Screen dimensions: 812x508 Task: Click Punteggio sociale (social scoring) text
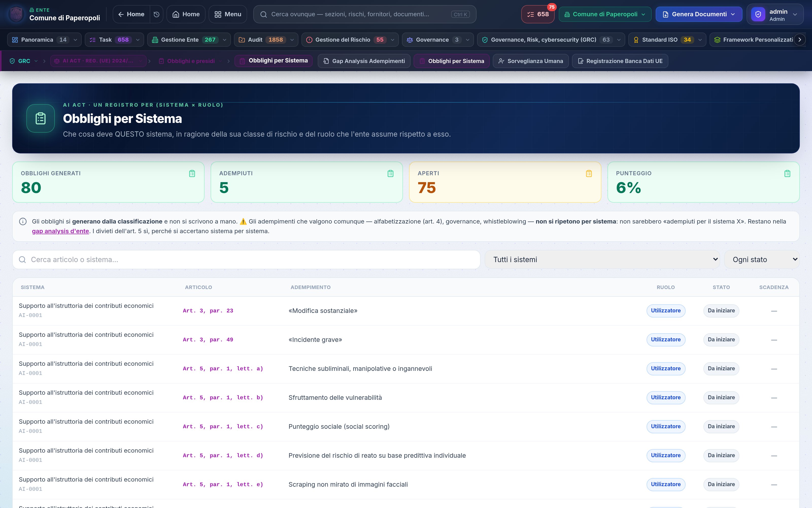pyautogui.click(x=339, y=427)
